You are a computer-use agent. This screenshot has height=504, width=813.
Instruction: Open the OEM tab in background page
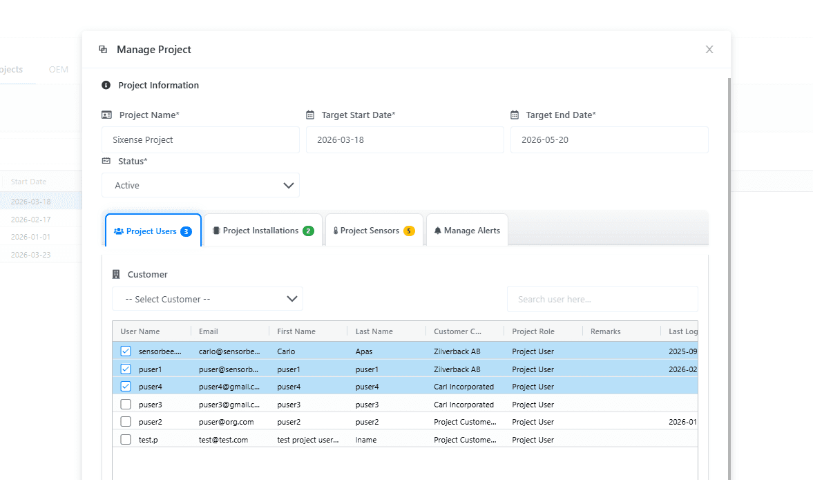[59, 70]
